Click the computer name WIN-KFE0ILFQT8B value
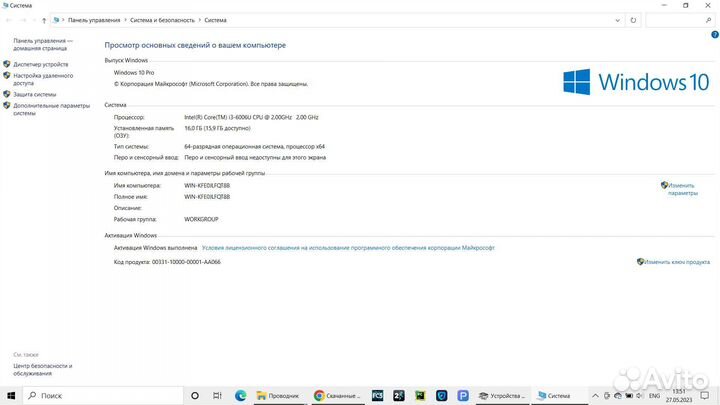The height and width of the screenshot is (405, 720). [x=207, y=186]
